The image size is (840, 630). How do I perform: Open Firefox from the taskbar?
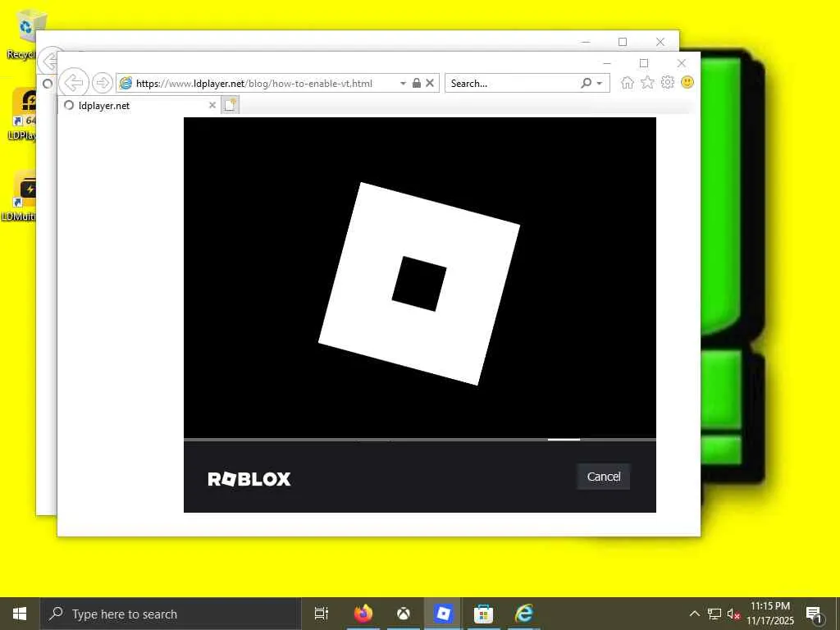[x=363, y=614]
